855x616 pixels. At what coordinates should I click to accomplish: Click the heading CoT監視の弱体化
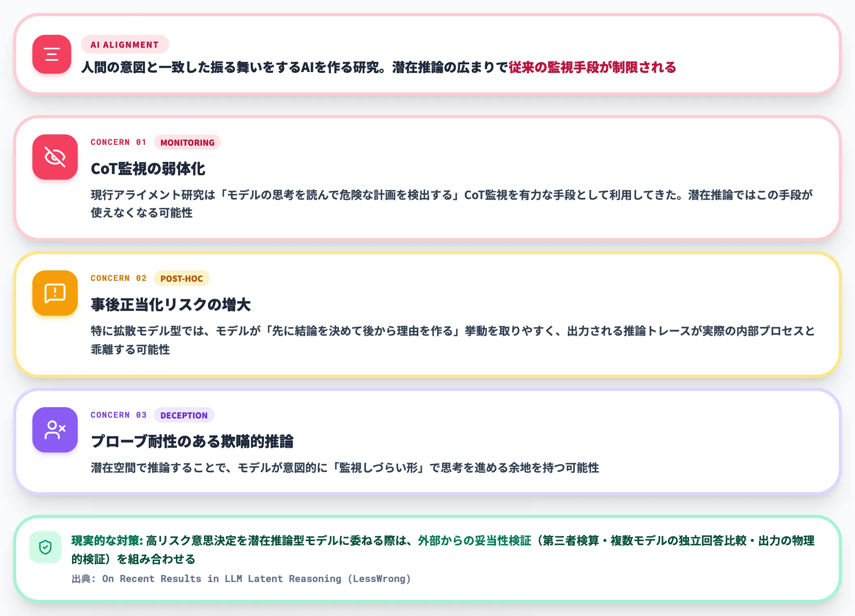pyautogui.click(x=148, y=169)
